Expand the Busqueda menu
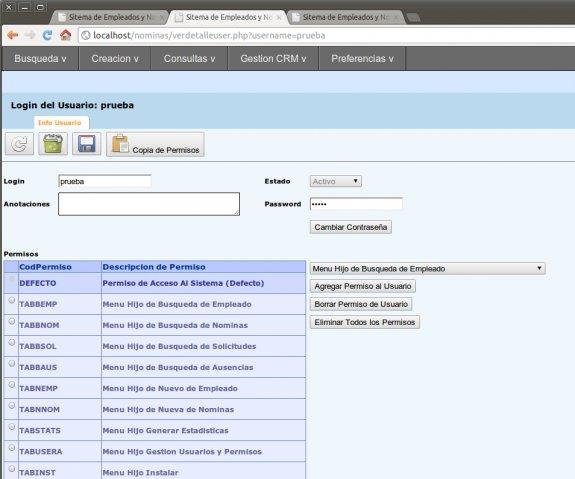The height and width of the screenshot is (479, 575). [x=40, y=58]
